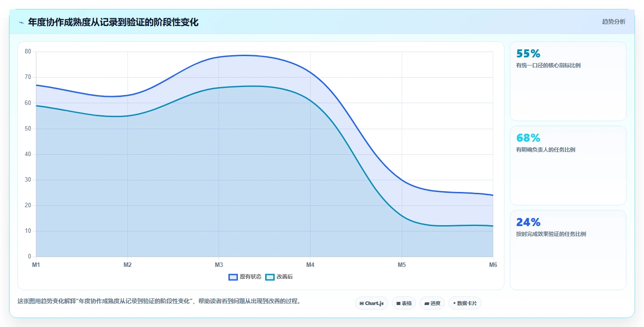Click the chart description text below the chart
644x327 pixels.
point(159,301)
